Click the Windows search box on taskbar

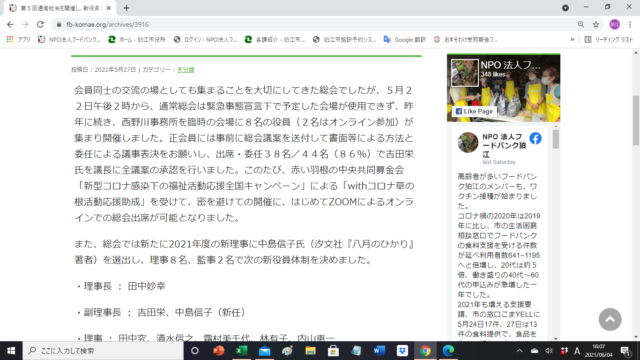103,351
